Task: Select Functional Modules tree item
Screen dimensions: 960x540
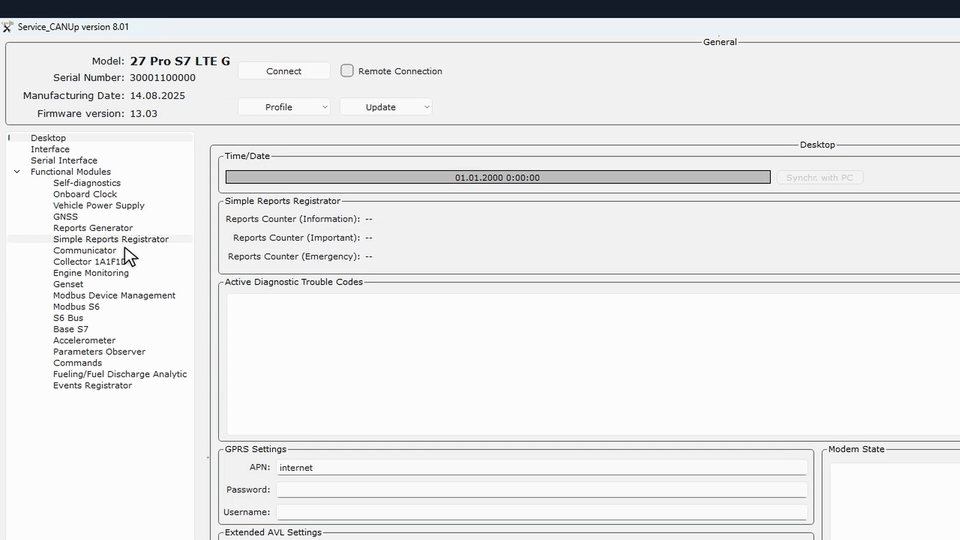Action: pos(70,171)
